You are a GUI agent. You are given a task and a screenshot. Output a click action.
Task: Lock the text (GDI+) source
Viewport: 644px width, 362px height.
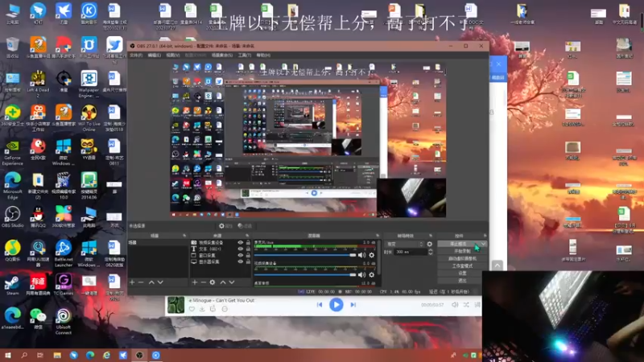coord(248,249)
